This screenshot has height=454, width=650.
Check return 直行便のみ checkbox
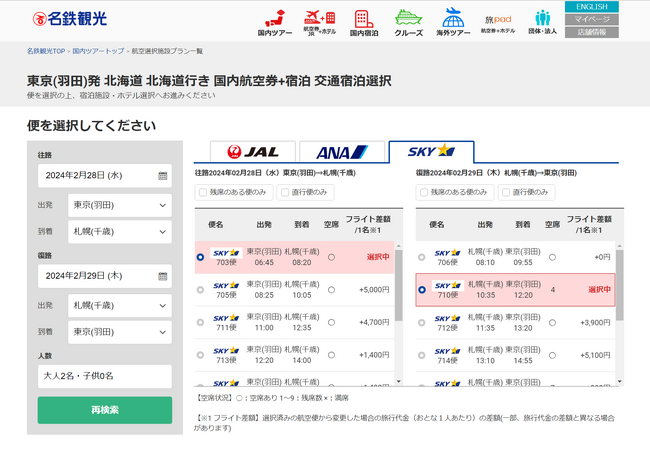tap(506, 192)
